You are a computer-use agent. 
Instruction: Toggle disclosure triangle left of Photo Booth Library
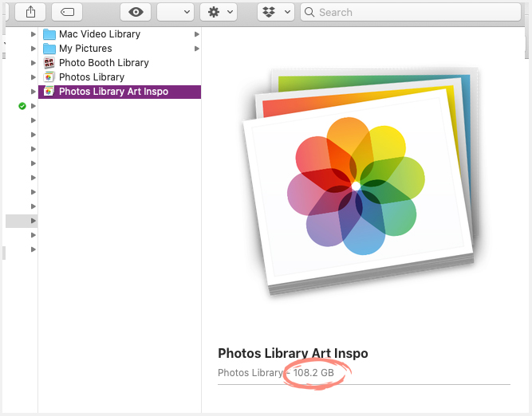coord(33,63)
